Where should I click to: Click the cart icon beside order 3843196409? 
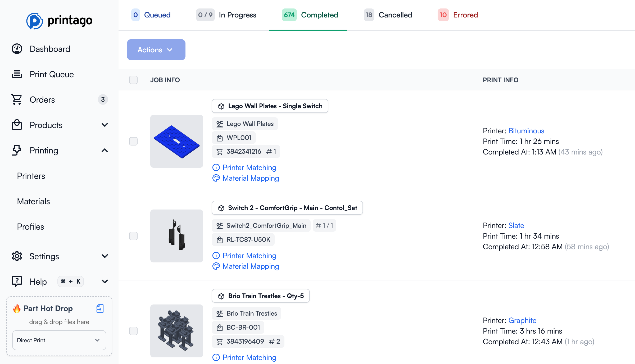(x=219, y=341)
